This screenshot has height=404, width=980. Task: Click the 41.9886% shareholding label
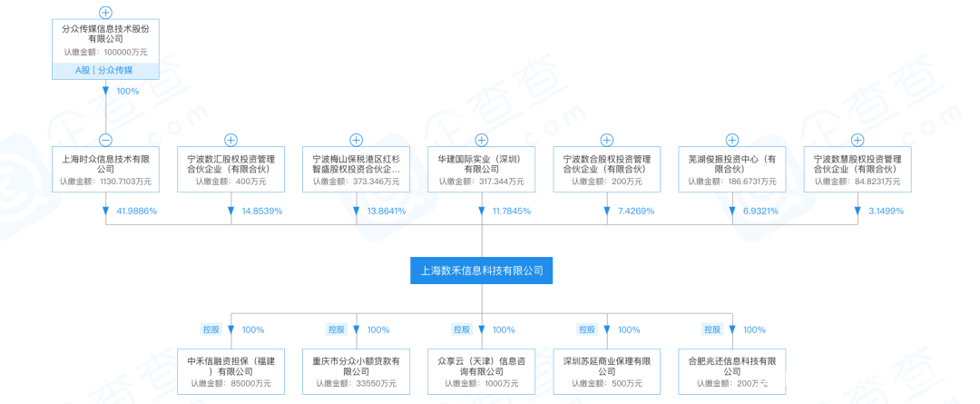pyautogui.click(x=137, y=211)
